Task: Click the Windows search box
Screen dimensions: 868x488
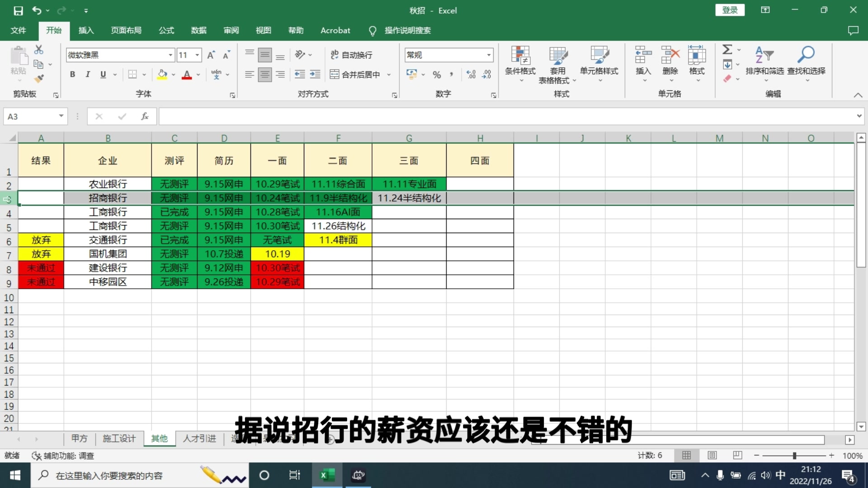Action: coord(139,475)
